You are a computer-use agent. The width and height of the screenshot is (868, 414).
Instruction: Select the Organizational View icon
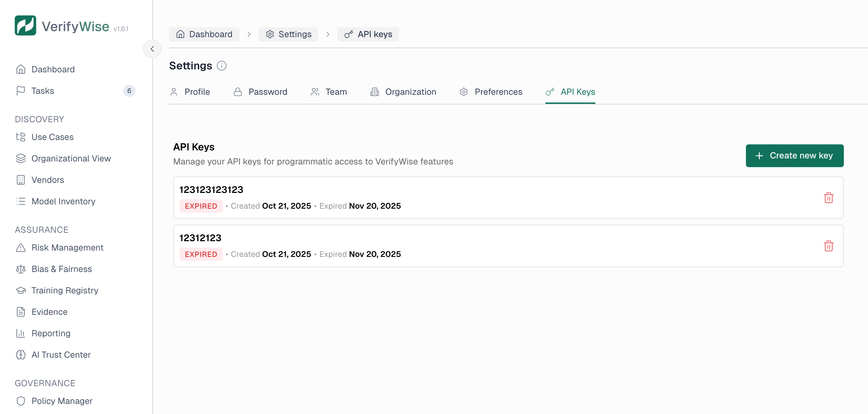[21, 158]
